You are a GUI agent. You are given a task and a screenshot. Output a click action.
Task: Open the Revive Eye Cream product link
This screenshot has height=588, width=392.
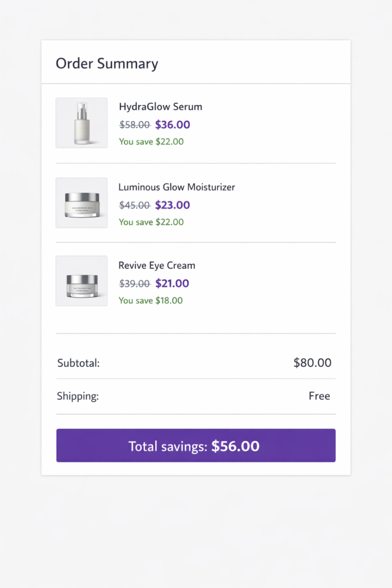pyautogui.click(x=156, y=265)
